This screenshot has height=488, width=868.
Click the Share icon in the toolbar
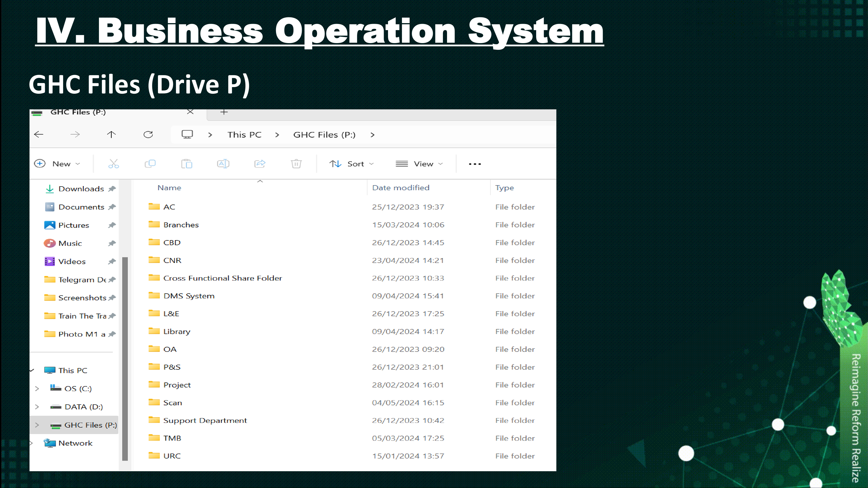(260, 164)
